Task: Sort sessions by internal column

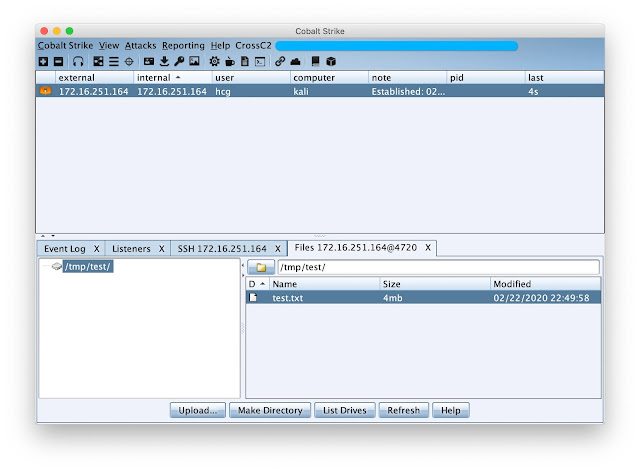Action: point(173,78)
